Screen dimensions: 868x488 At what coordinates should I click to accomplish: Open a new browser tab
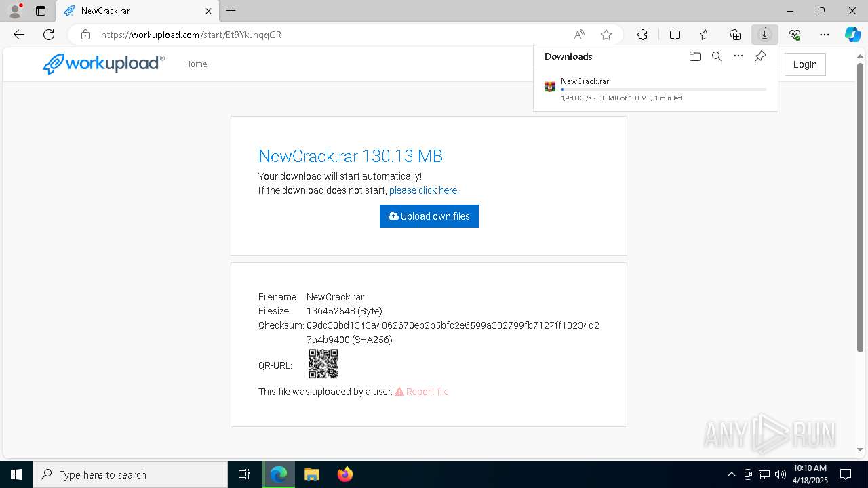click(231, 11)
